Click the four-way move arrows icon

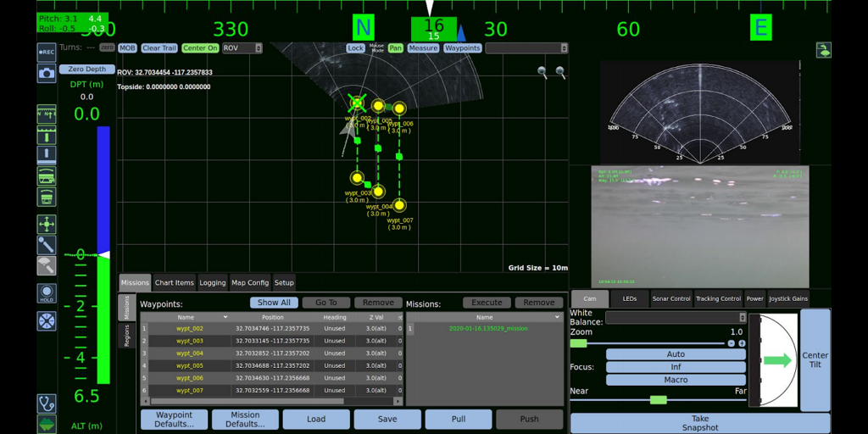47,224
